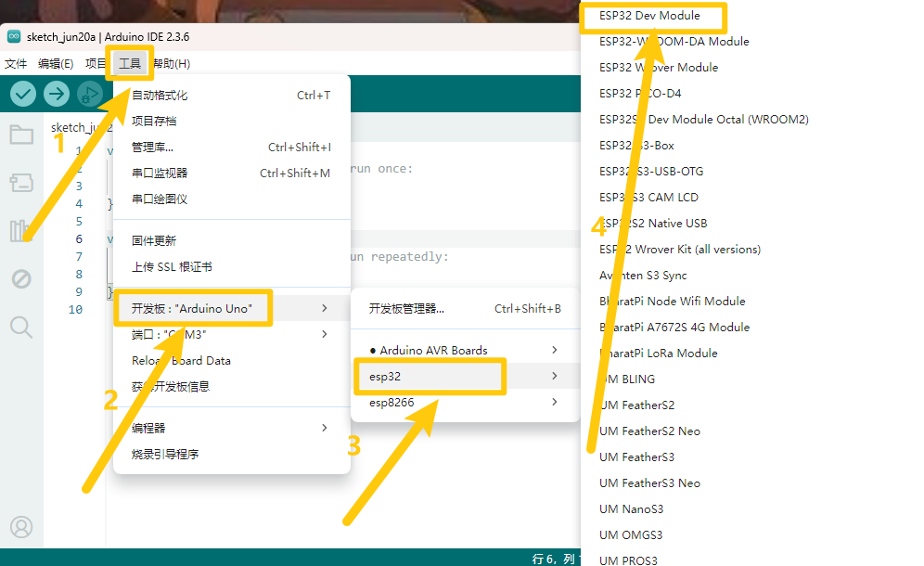Expand the 开发板: "Arduino Uno" submenu
The image size is (924, 566).
[x=232, y=308]
